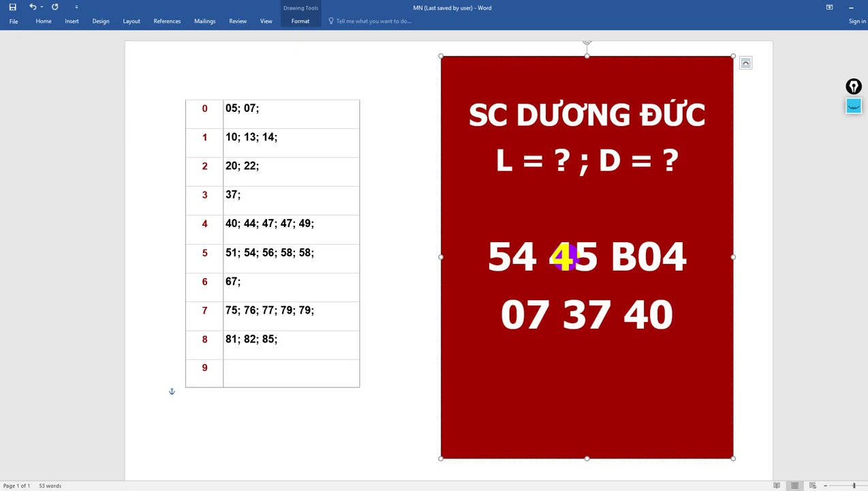Viewport: 868px width, 491px height.
Task: Select the Mailings ribbon tab
Action: (x=205, y=21)
